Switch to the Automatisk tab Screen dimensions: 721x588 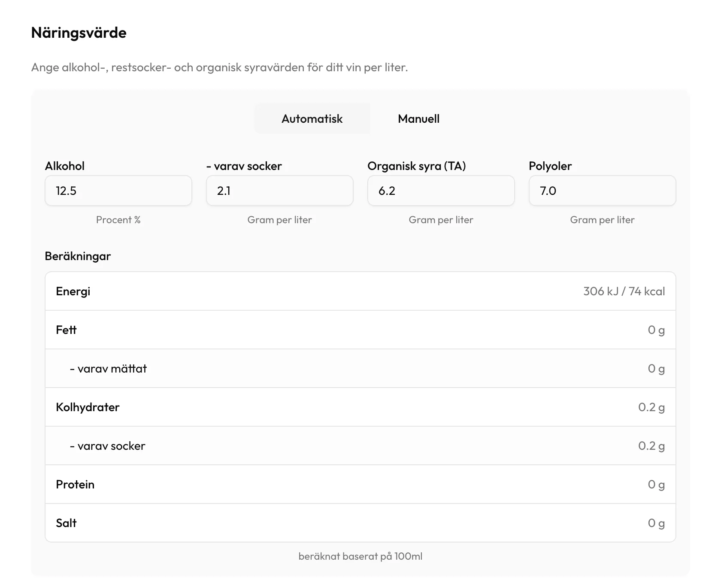pos(312,118)
